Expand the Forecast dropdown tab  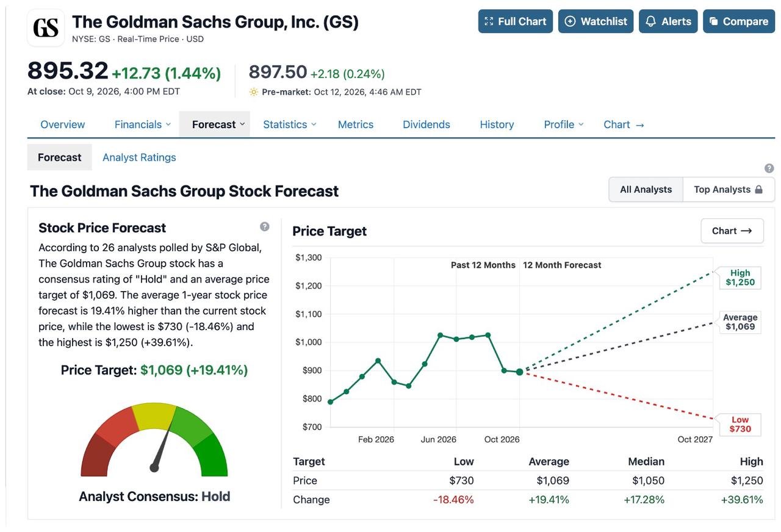214,124
